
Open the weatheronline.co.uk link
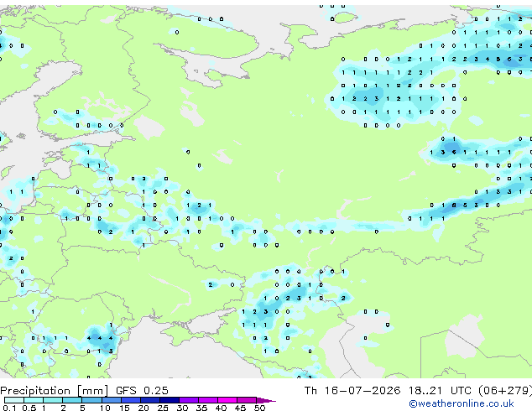click(x=462, y=403)
